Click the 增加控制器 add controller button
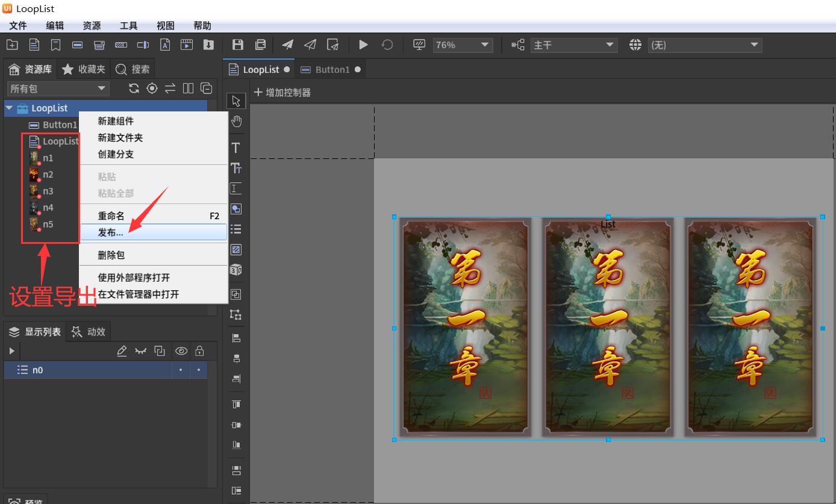Image resolution: width=836 pixels, height=504 pixels. pyautogui.click(x=282, y=93)
